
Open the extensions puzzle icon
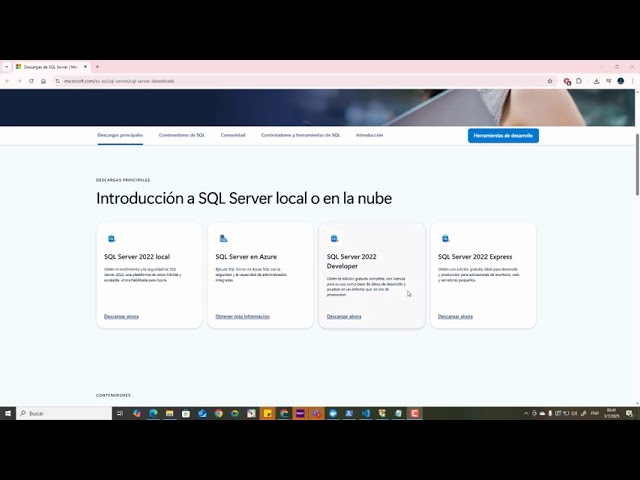[579, 81]
